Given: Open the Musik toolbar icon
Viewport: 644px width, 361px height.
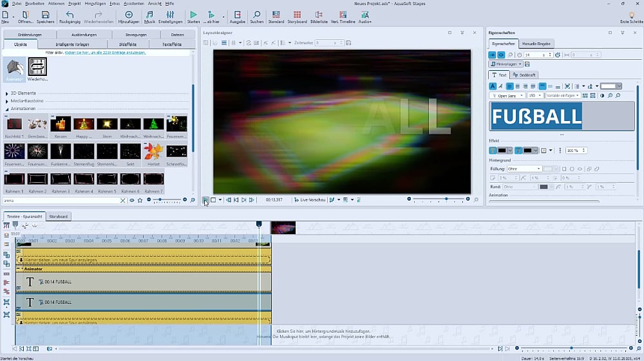Looking at the screenshot, I should point(149,14).
